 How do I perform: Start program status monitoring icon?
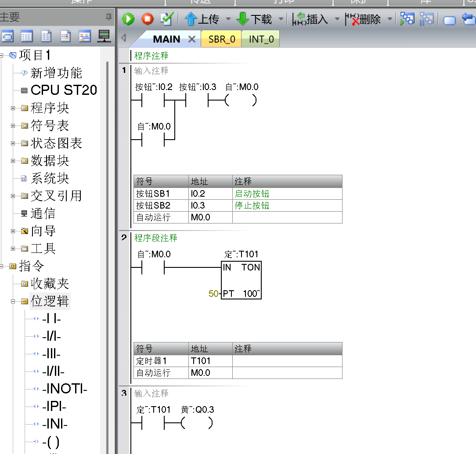point(407,19)
